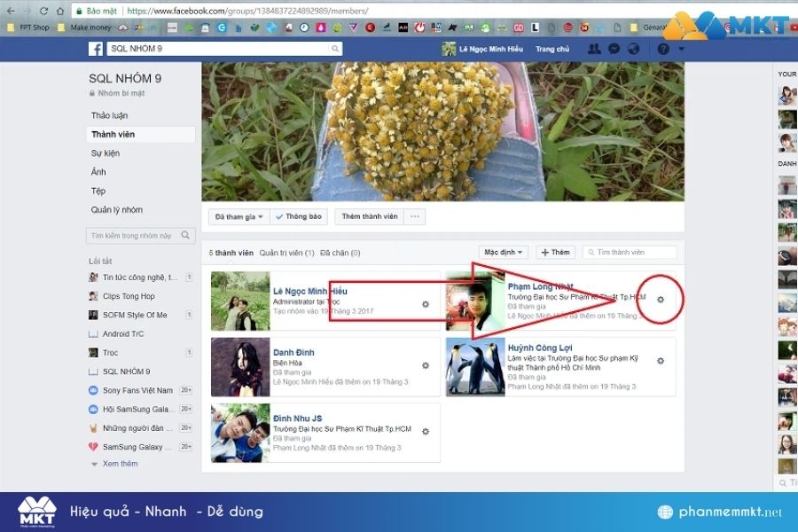Open gear settings for Lê Ngọc Minh Hiếu
Image resolution: width=798 pixels, height=532 pixels.
tap(426, 304)
